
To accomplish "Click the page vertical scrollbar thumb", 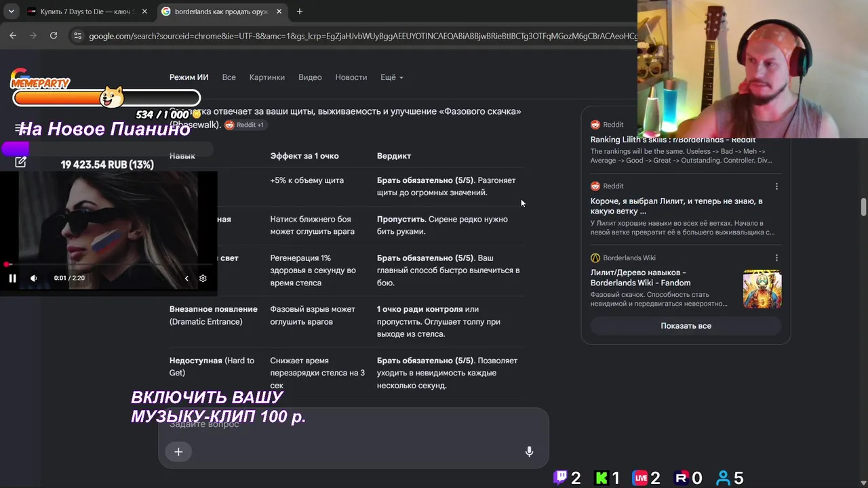I will (x=863, y=207).
